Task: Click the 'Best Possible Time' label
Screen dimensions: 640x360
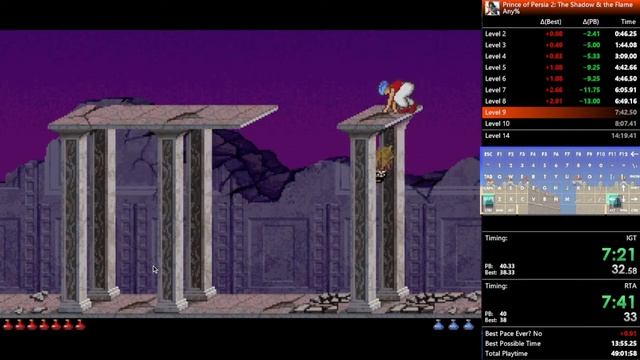Action: point(513,344)
